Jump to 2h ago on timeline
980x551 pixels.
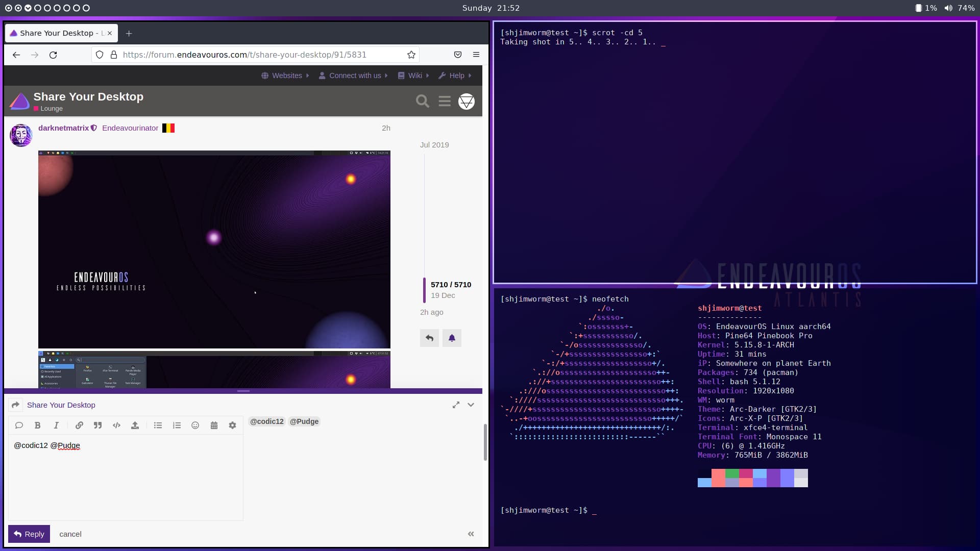pos(432,312)
